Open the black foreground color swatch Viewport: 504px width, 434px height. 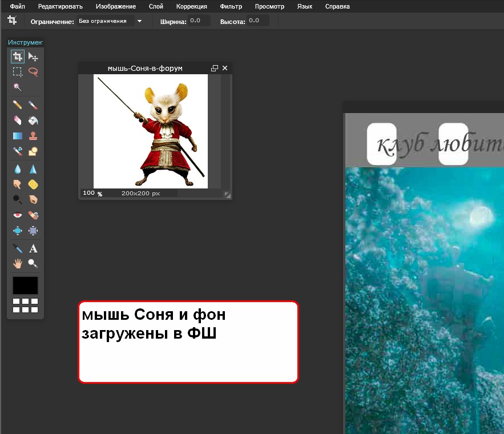[x=25, y=286]
